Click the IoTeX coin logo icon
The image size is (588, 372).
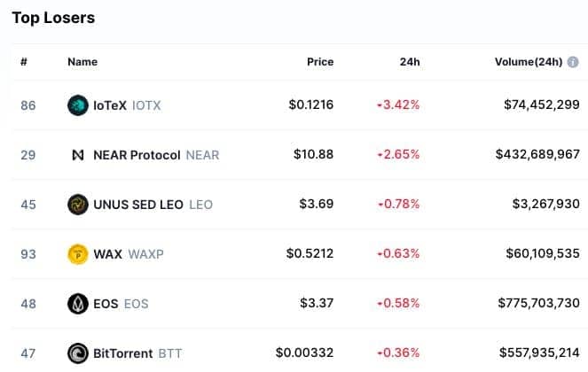(x=78, y=105)
